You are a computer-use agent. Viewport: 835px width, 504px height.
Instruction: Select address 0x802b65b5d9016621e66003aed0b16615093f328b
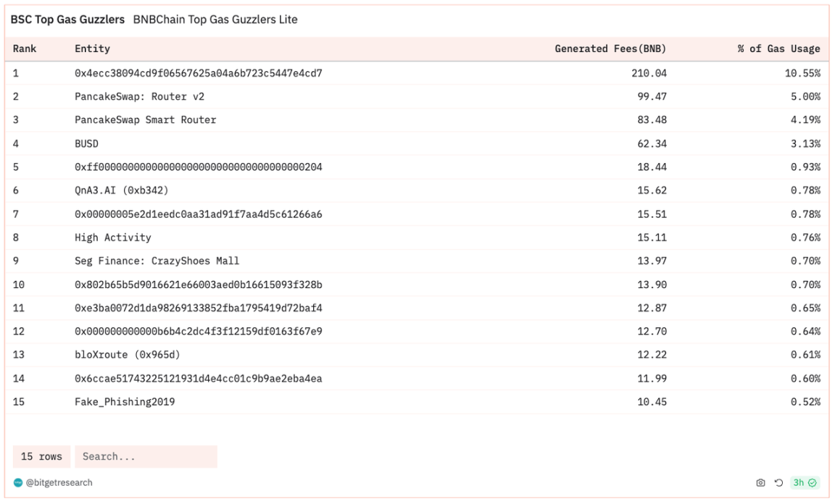(x=198, y=285)
